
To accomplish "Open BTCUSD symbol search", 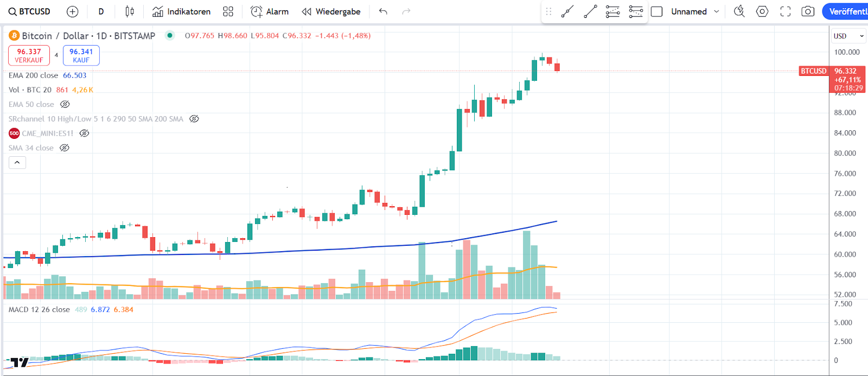I will click(30, 11).
